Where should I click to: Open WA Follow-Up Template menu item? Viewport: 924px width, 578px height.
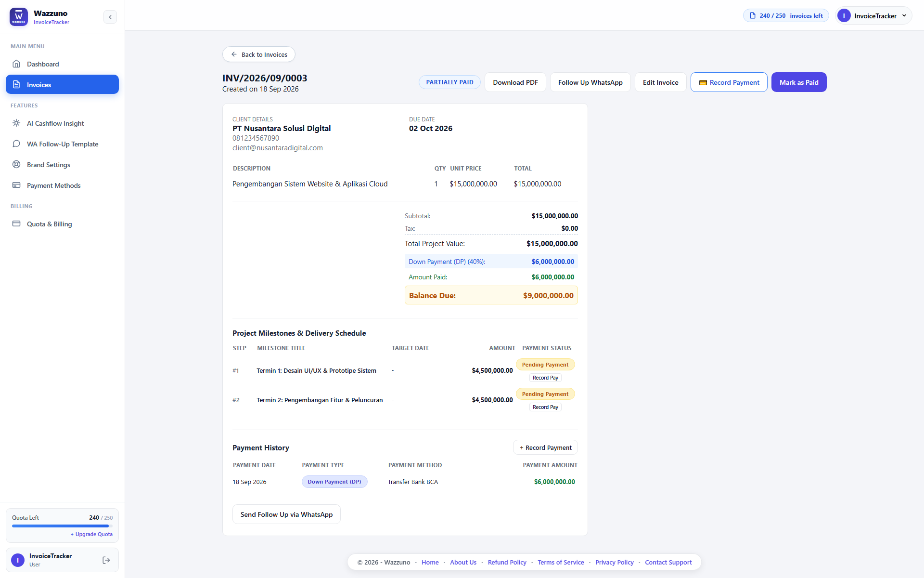62,144
